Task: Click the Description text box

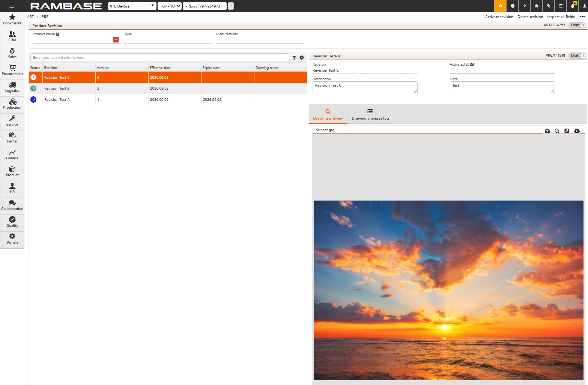Action: [365, 88]
